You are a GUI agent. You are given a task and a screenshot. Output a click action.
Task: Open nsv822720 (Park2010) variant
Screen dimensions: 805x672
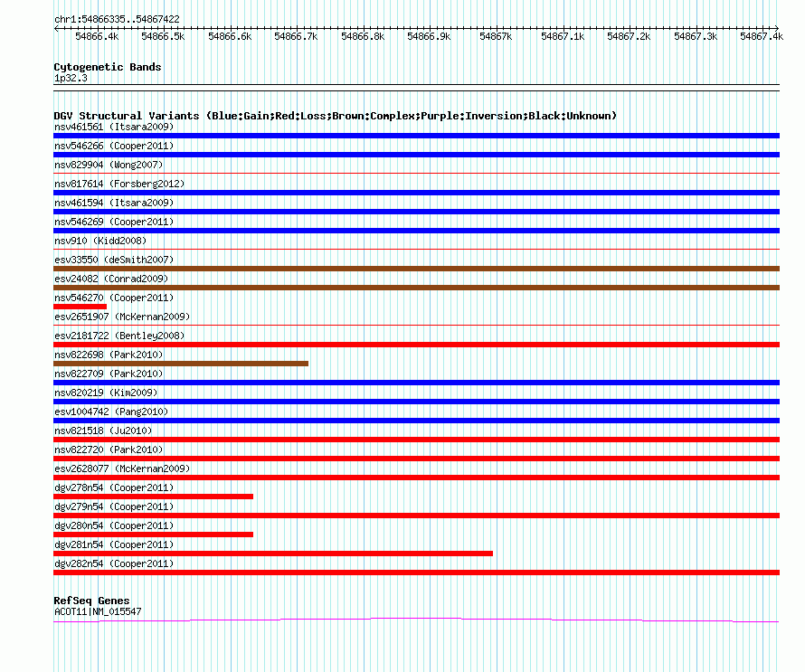pos(109,450)
